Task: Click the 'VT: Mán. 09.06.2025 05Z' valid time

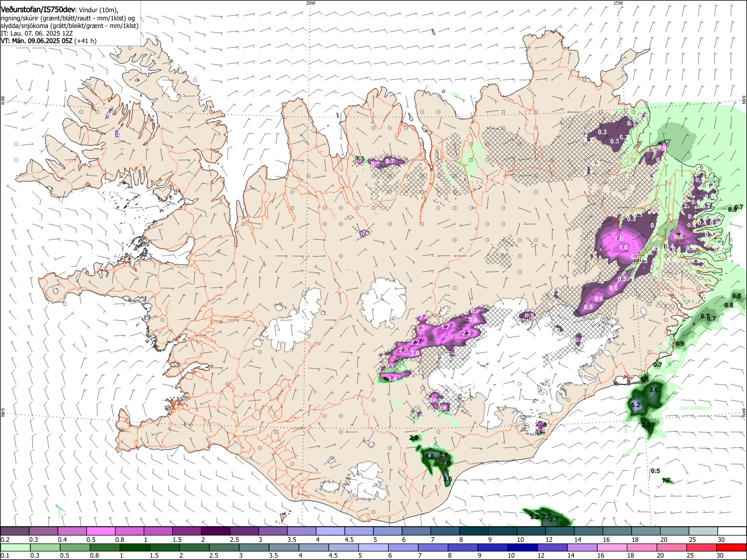Action: (37, 41)
